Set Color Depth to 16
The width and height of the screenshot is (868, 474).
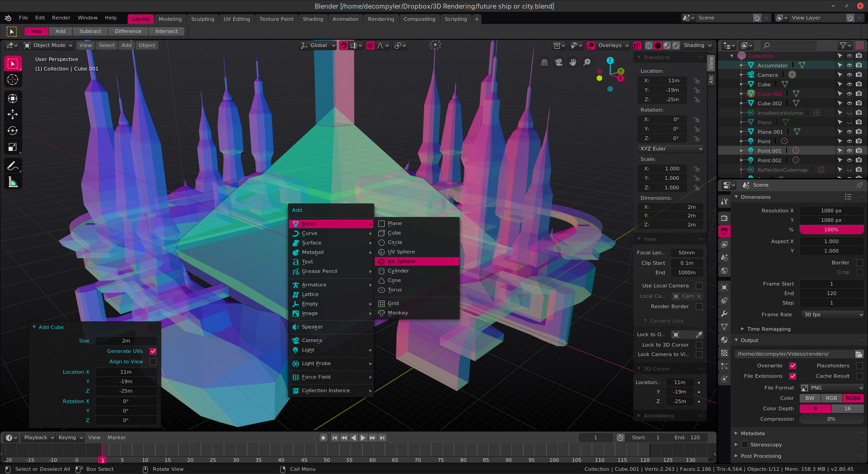848,408
